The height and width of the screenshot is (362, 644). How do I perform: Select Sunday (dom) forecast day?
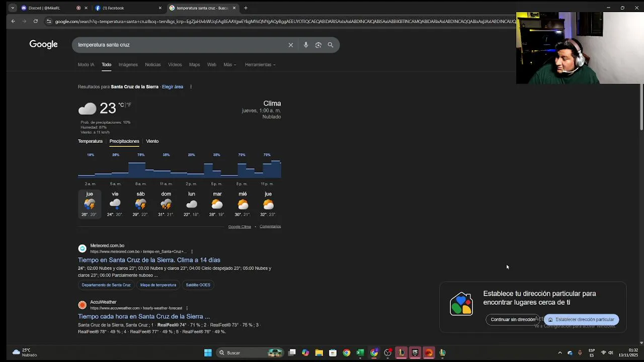tap(166, 204)
